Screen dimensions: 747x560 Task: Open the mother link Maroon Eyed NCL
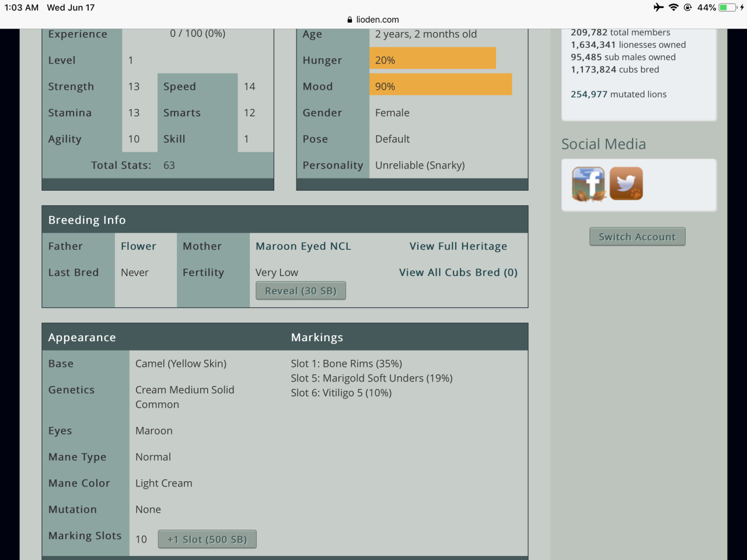coord(303,246)
